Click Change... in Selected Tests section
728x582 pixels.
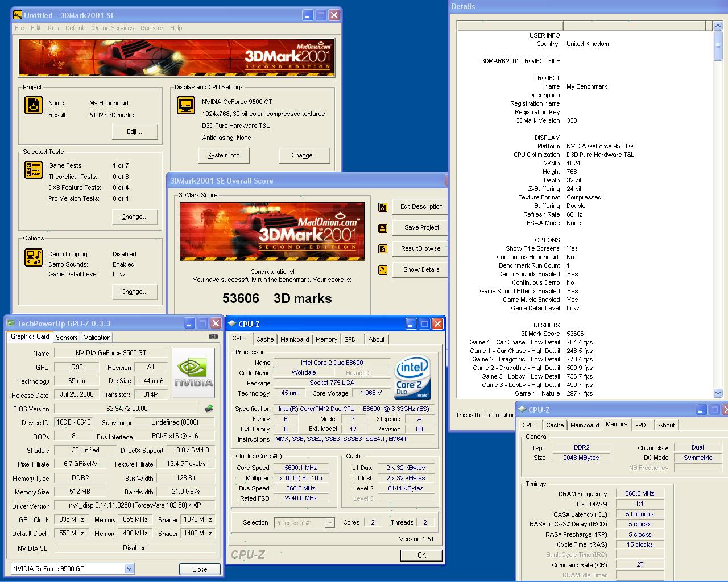135,217
